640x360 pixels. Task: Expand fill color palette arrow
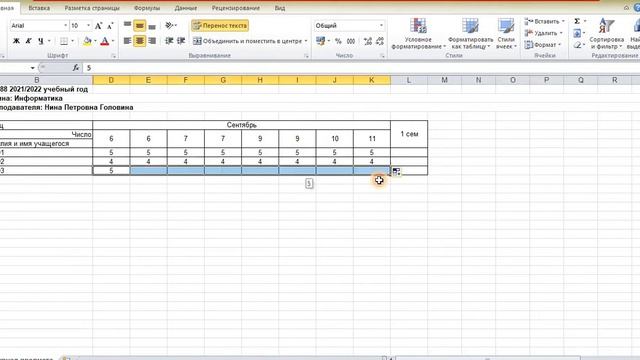pyautogui.click(x=95, y=41)
